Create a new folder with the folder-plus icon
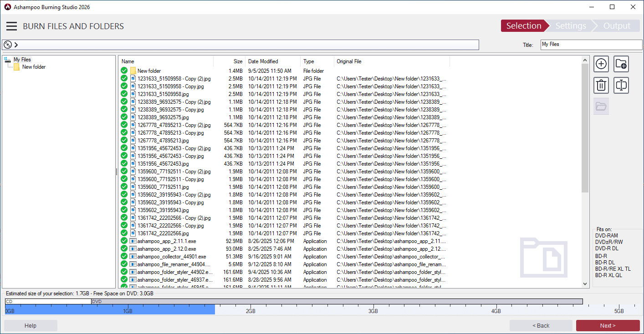This screenshot has height=334, width=644. point(621,64)
